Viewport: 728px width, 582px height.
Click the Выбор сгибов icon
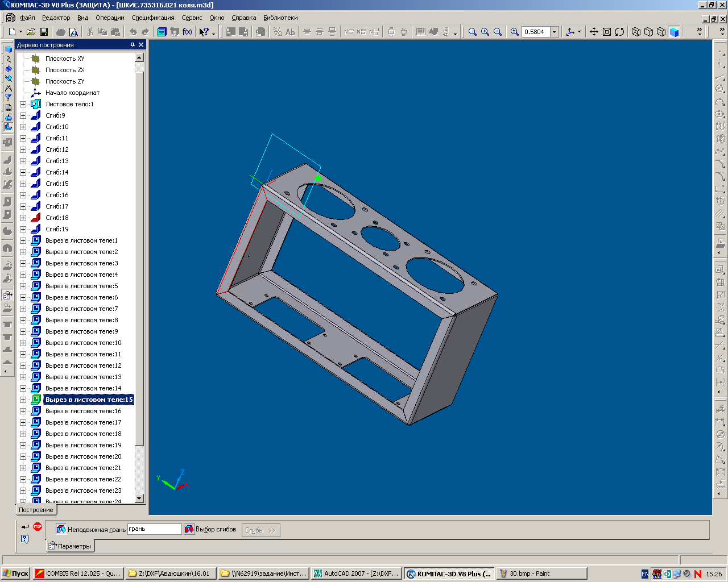point(189,529)
